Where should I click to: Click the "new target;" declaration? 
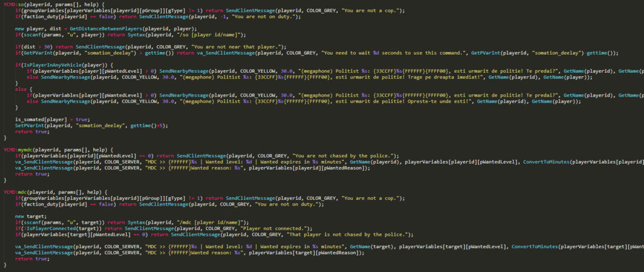31,217
